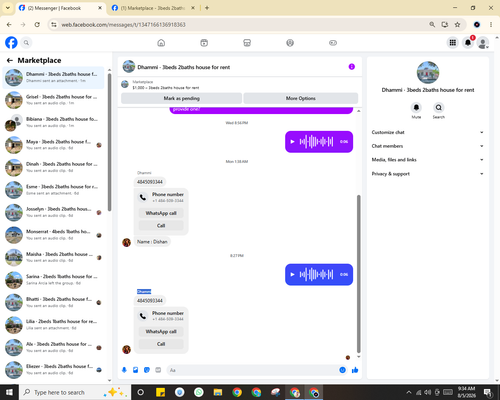
Task: Open the Esme conversation
Action: (x=53, y=190)
